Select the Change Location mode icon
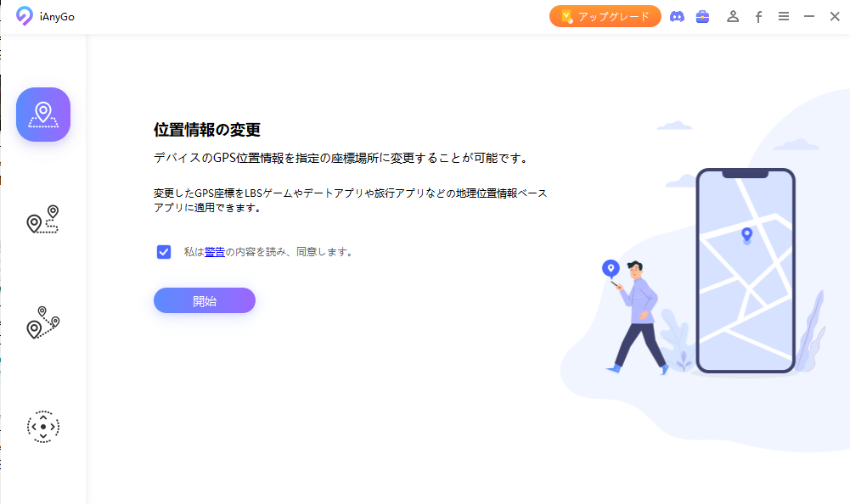850x504 pixels. (43, 115)
